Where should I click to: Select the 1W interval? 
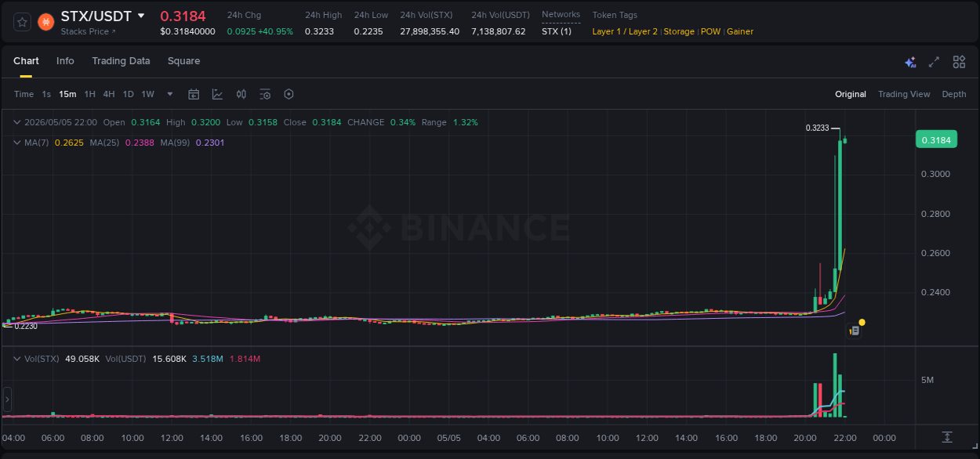pos(147,94)
